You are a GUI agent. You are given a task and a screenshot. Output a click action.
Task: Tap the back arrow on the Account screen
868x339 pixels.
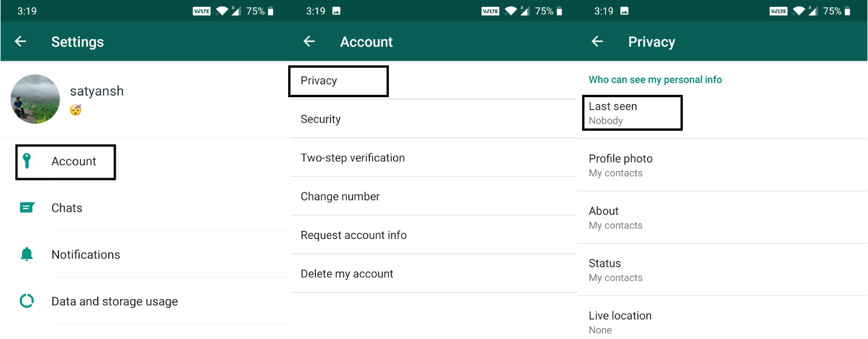pyautogui.click(x=309, y=42)
